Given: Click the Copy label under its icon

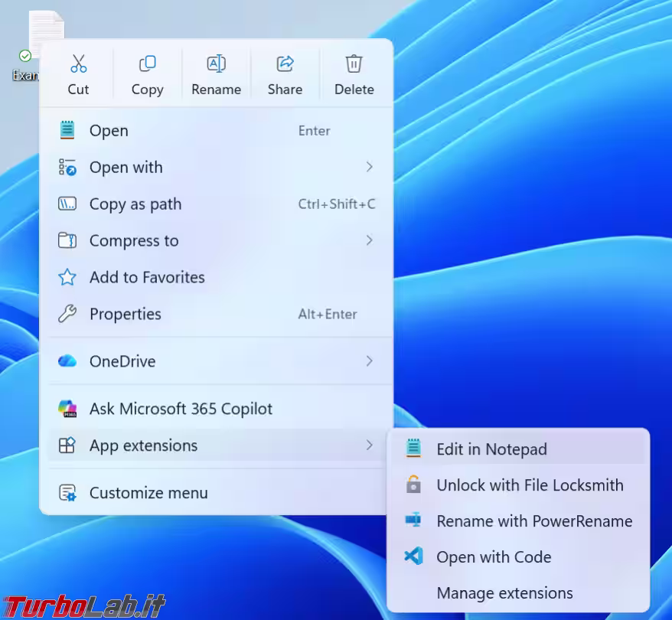Looking at the screenshot, I should 148,90.
